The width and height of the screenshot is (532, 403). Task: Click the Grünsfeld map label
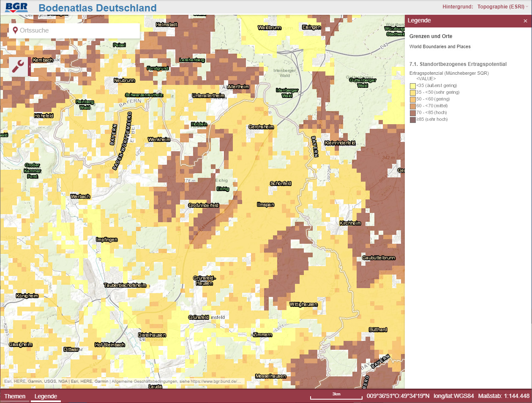click(199, 317)
